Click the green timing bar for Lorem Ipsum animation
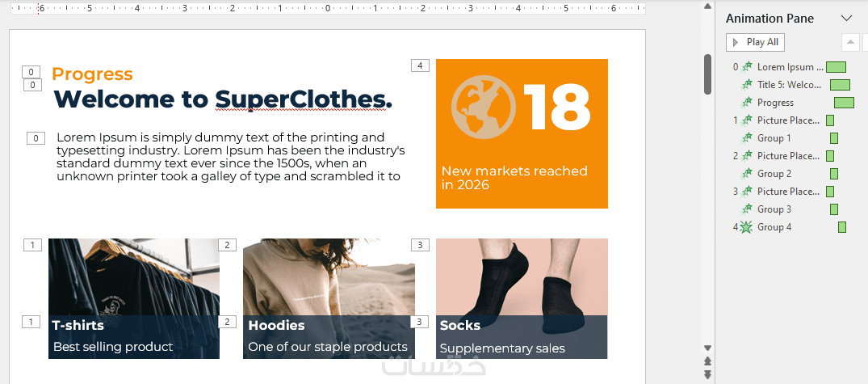The width and height of the screenshot is (868, 384). tap(836, 67)
